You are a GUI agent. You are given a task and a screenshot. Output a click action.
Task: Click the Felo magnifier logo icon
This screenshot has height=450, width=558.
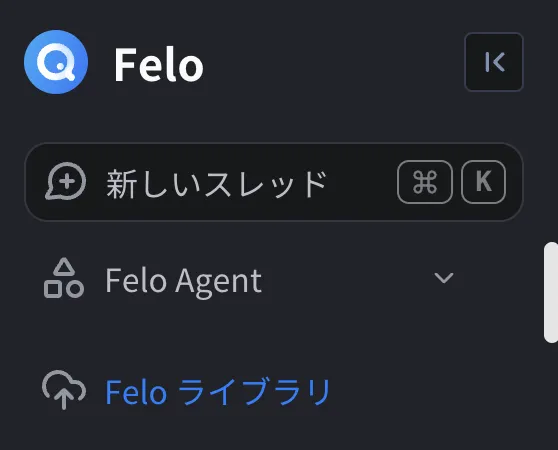click(x=56, y=62)
